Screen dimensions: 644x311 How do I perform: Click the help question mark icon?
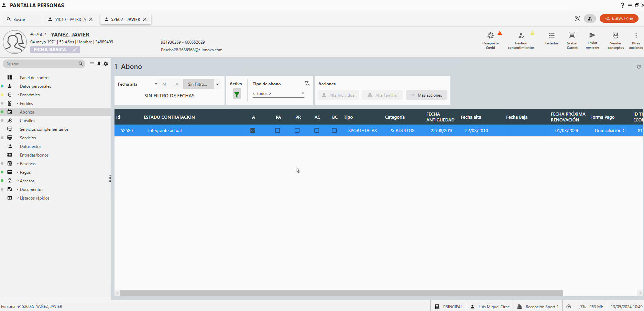(x=622, y=5)
